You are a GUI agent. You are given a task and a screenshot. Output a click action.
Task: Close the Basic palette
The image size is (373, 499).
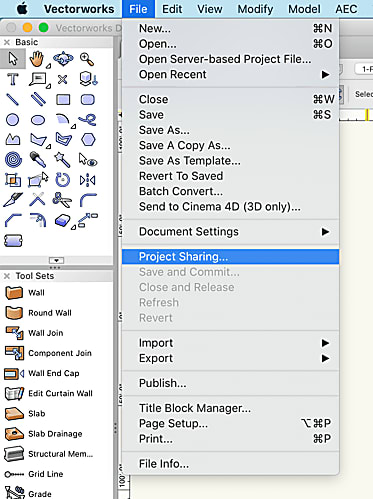coord(7,42)
